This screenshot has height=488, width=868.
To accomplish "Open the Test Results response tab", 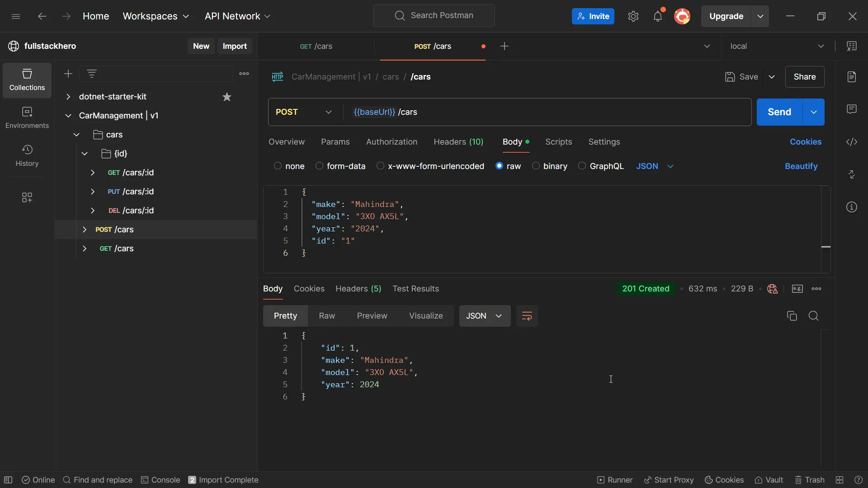I will 415,289.
